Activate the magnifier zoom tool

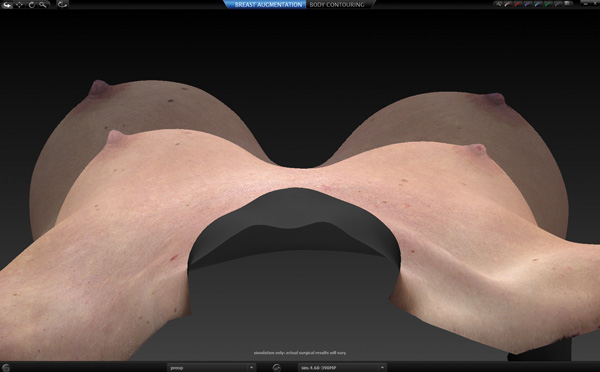[43, 5]
